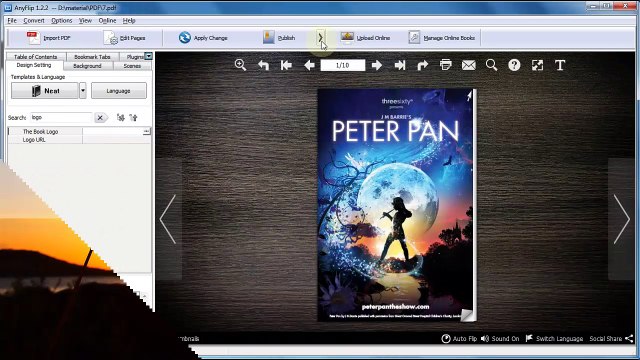
Task: Select the Background tab
Action: click(x=87, y=66)
